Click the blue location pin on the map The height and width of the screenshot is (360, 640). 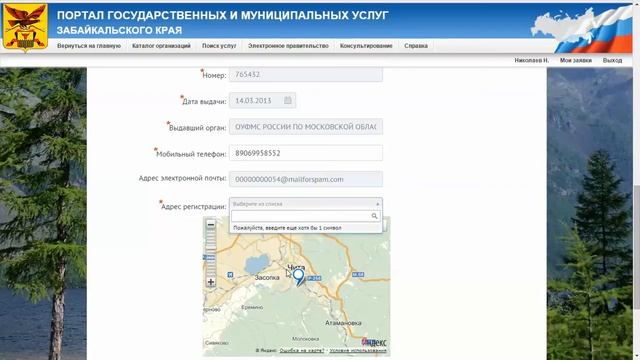coord(299,277)
